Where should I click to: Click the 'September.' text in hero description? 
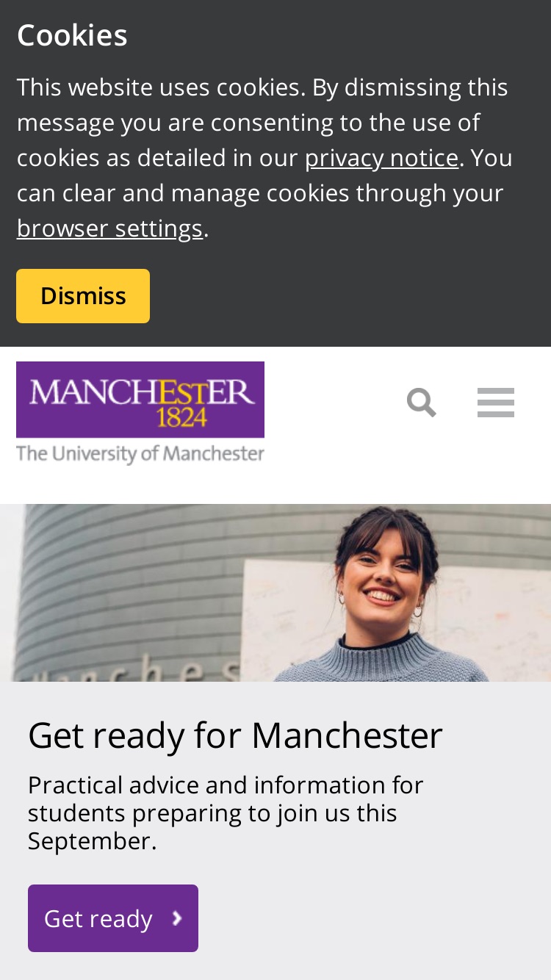(x=93, y=841)
